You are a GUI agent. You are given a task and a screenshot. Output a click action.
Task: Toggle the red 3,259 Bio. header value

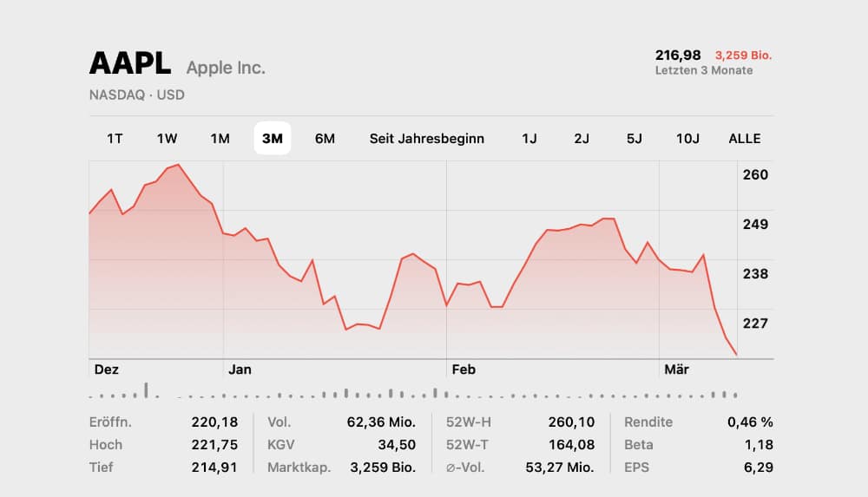click(x=744, y=56)
